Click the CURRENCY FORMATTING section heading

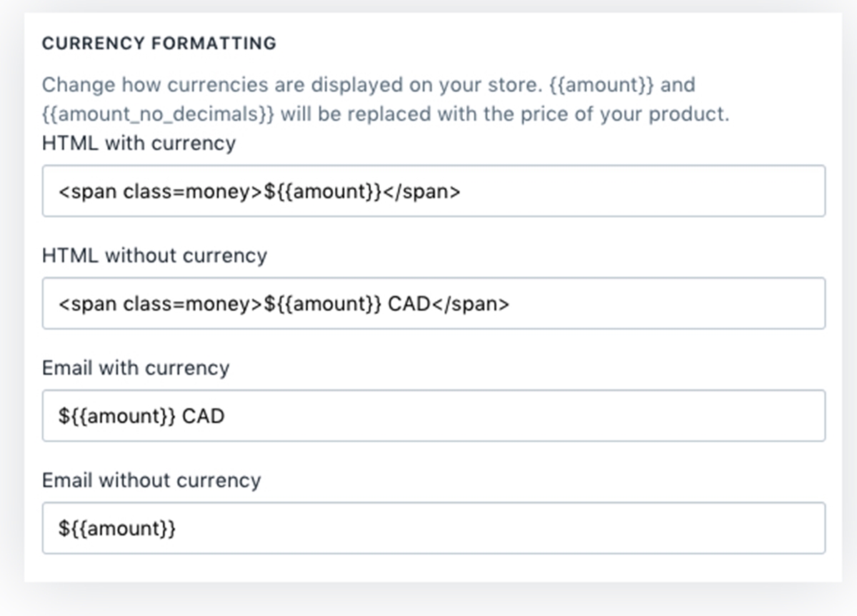pyautogui.click(x=159, y=44)
